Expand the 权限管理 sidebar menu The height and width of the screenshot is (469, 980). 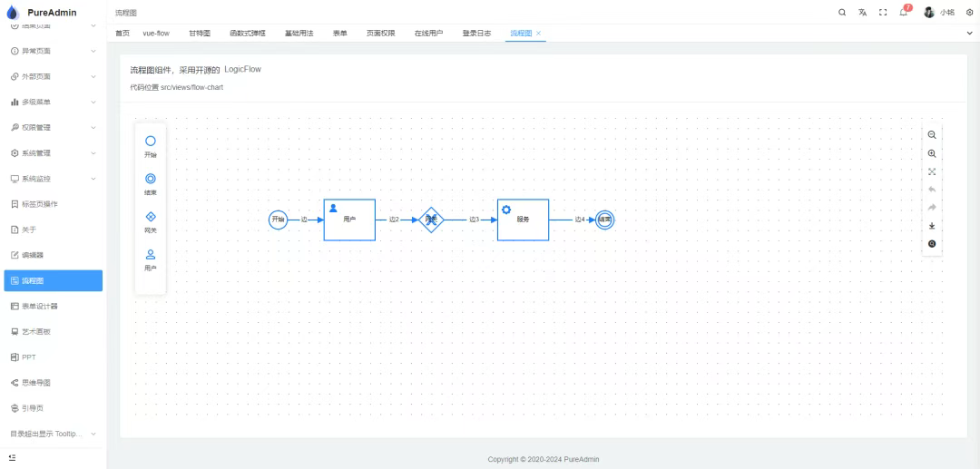[53, 127]
